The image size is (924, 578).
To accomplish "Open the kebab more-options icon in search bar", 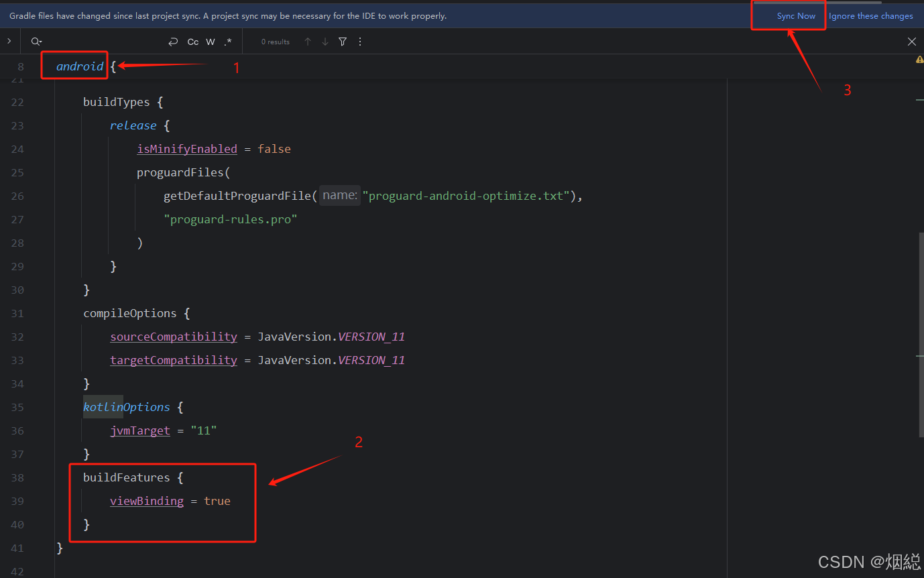I will (x=360, y=41).
